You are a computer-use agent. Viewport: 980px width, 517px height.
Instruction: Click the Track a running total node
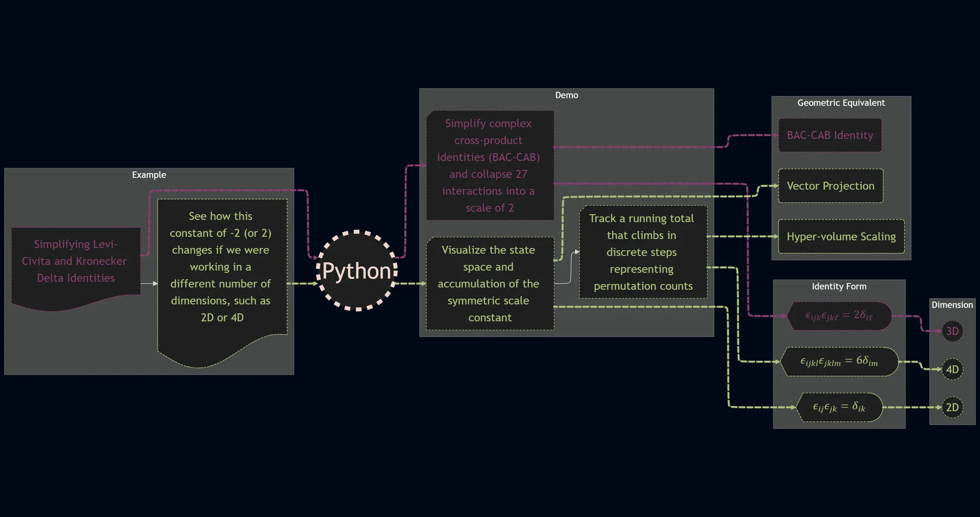coord(643,252)
